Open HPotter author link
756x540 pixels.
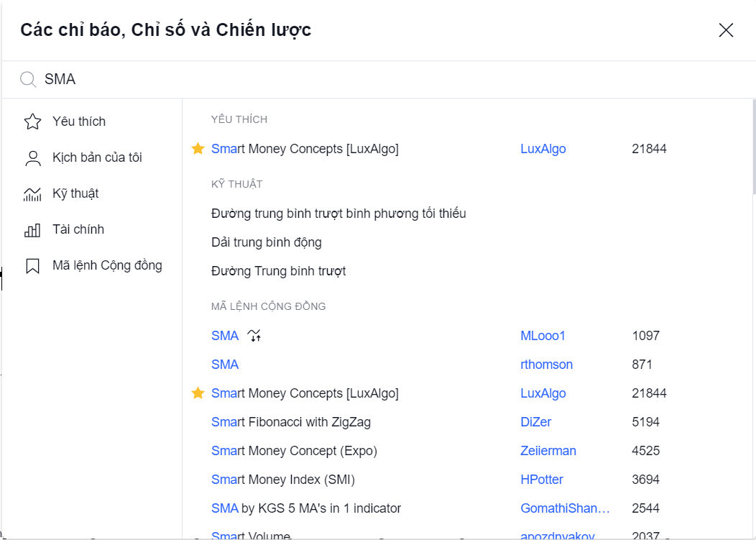[x=542, y=479]
